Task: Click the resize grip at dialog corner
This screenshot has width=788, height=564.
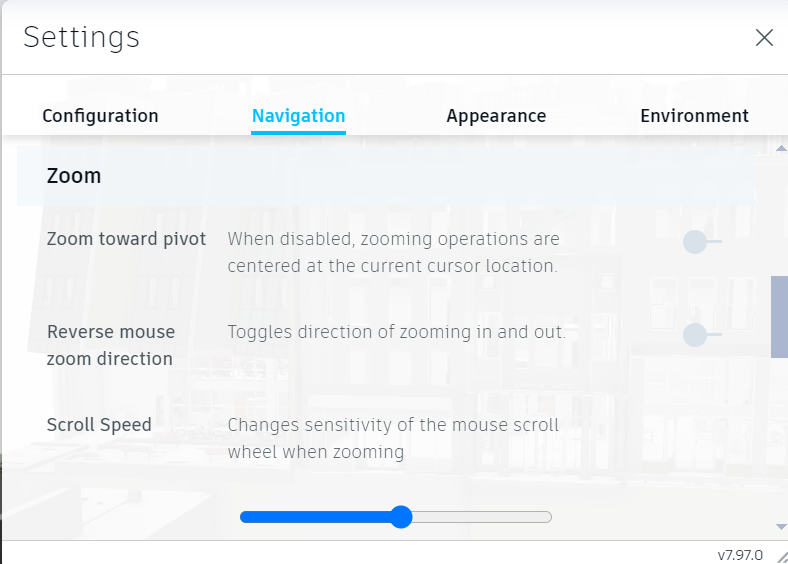Action: [779, 555]
